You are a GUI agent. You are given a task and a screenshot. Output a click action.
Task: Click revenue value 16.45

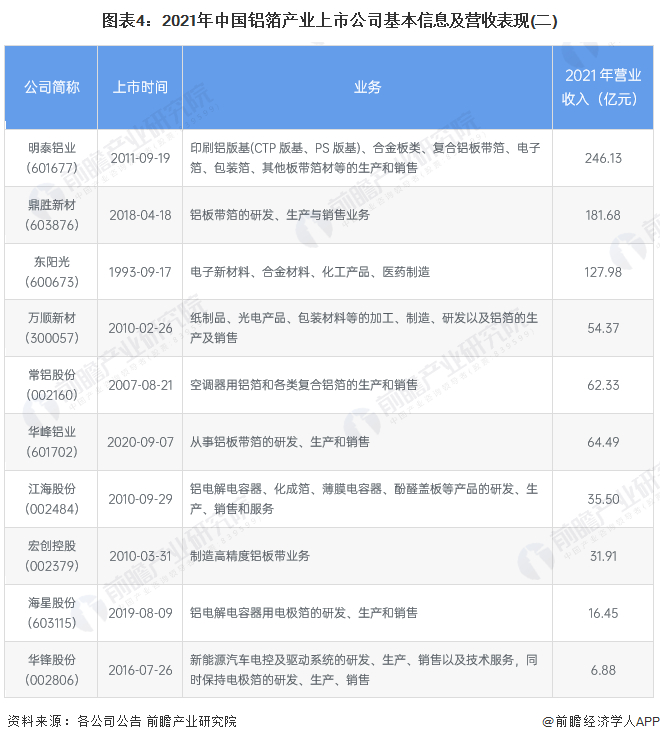(603, 613)
